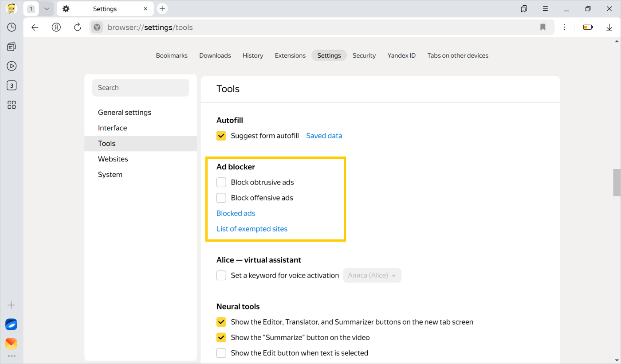Open the history clock icon in sidebar

[x=12, y=27]
